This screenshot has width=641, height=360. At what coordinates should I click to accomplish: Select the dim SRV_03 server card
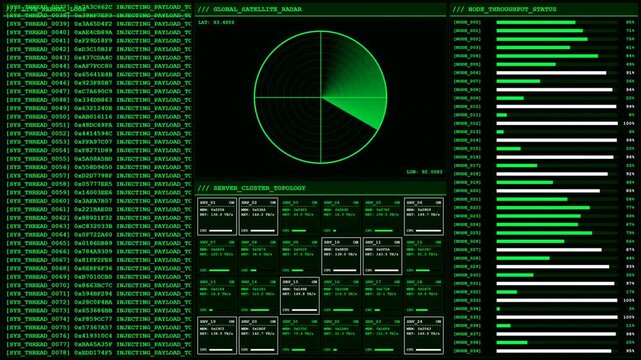pos(300,217)
